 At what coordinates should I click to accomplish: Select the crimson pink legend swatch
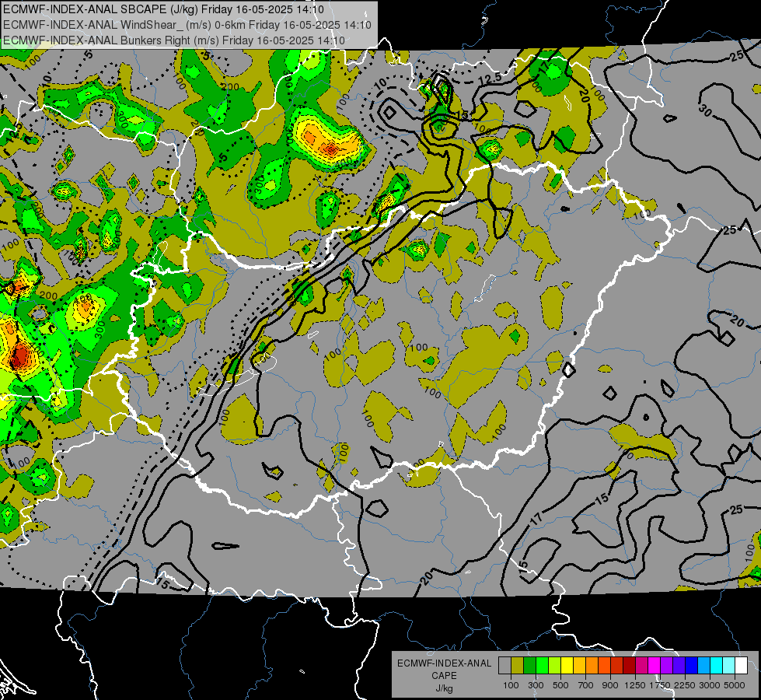click(641, 665)
